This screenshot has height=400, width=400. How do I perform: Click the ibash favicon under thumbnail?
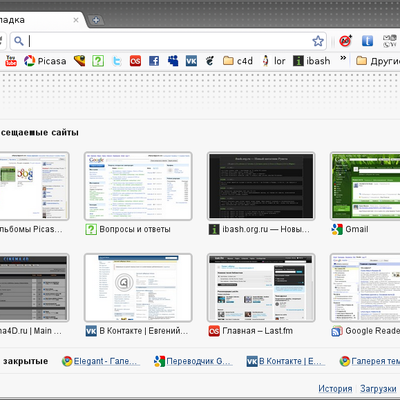coord(214,229)
